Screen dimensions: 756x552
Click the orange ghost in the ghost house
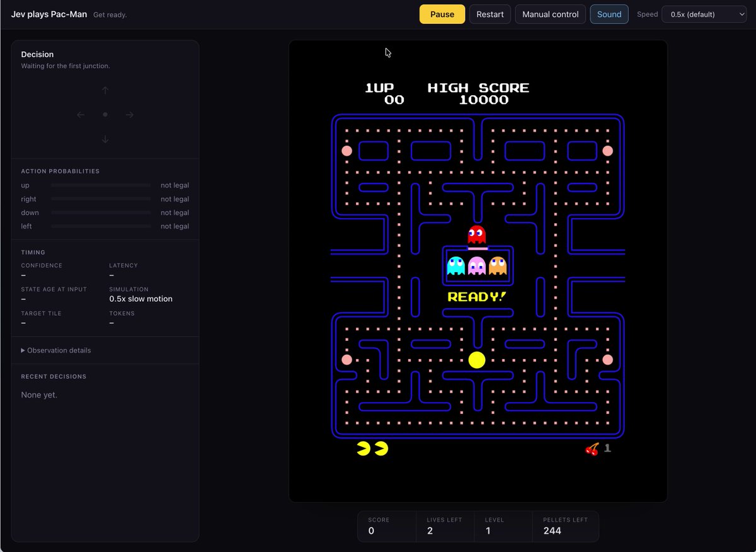(498, 265)
